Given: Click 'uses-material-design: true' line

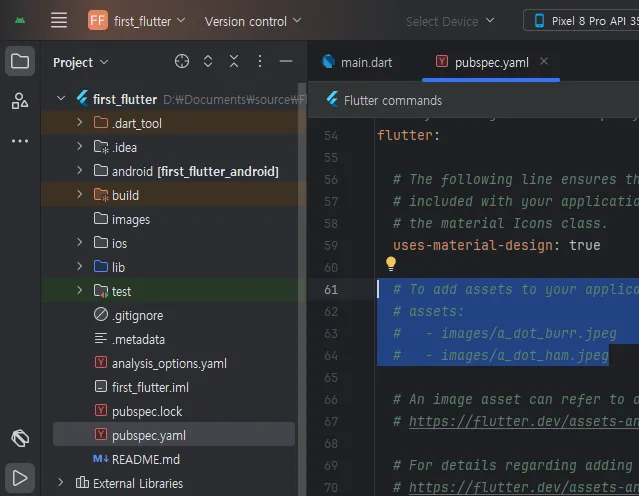Looking at the screenshot, I should (496, 245).
